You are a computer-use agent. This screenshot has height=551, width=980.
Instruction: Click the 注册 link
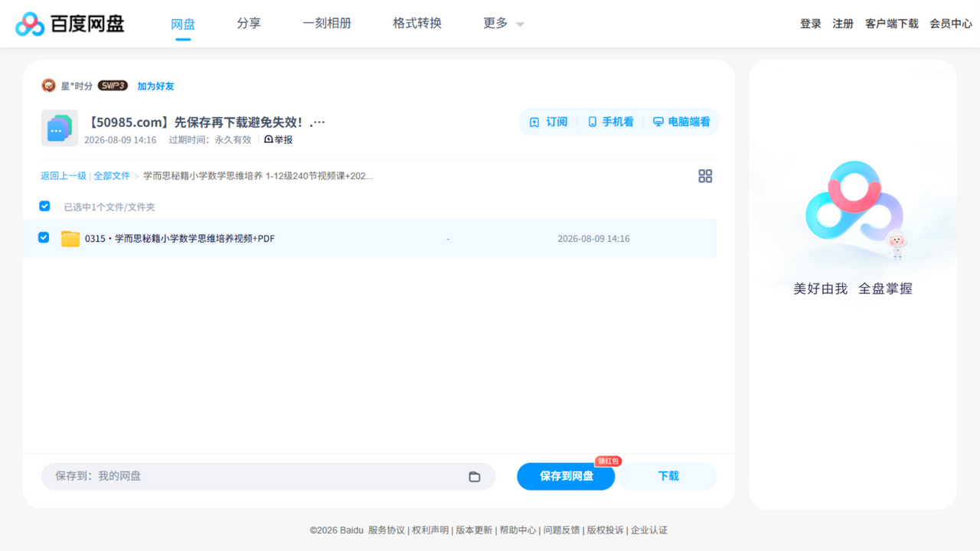coord(843,24)
